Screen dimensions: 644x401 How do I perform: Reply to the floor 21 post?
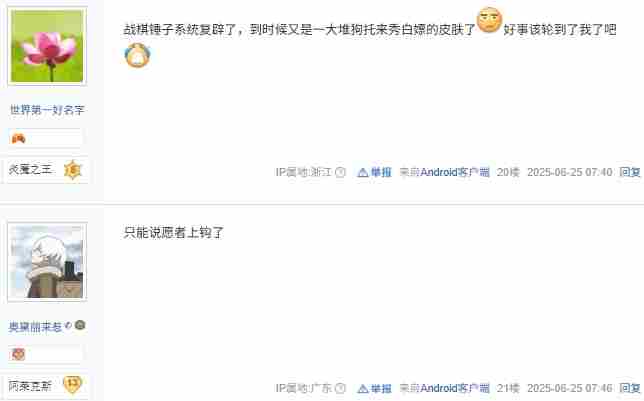(630, 388)
